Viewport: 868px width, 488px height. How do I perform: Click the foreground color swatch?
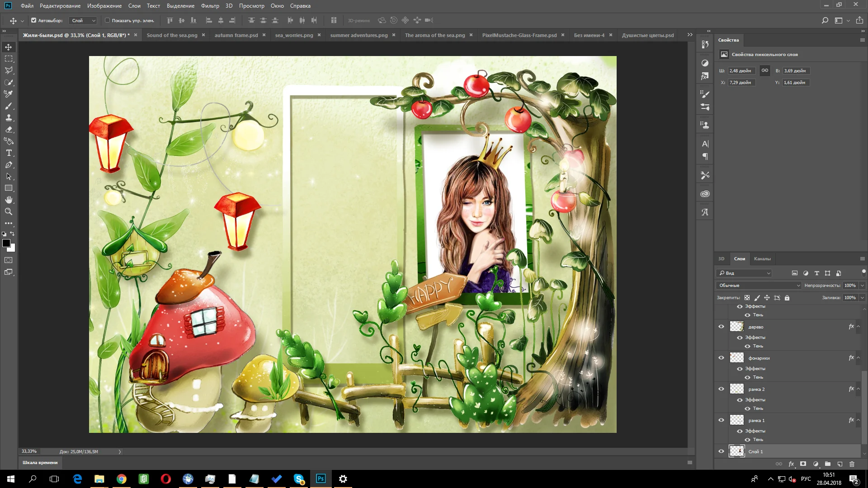6,244
